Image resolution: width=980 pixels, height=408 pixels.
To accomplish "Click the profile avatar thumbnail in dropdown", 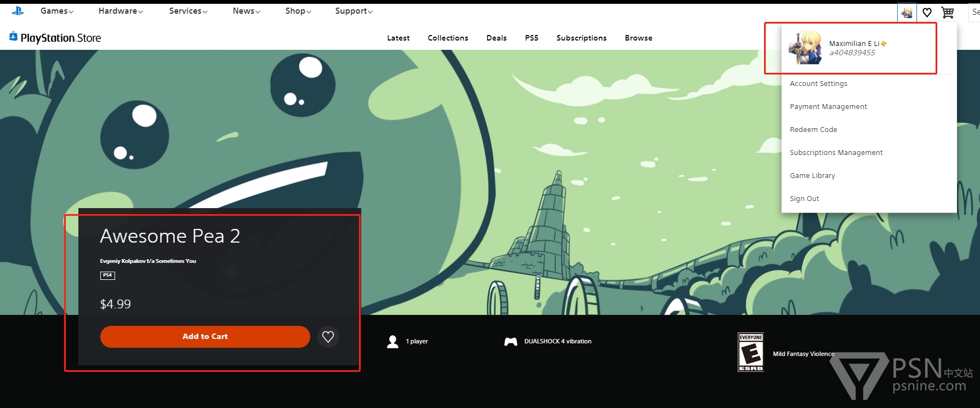I will (x=805, y=48).
